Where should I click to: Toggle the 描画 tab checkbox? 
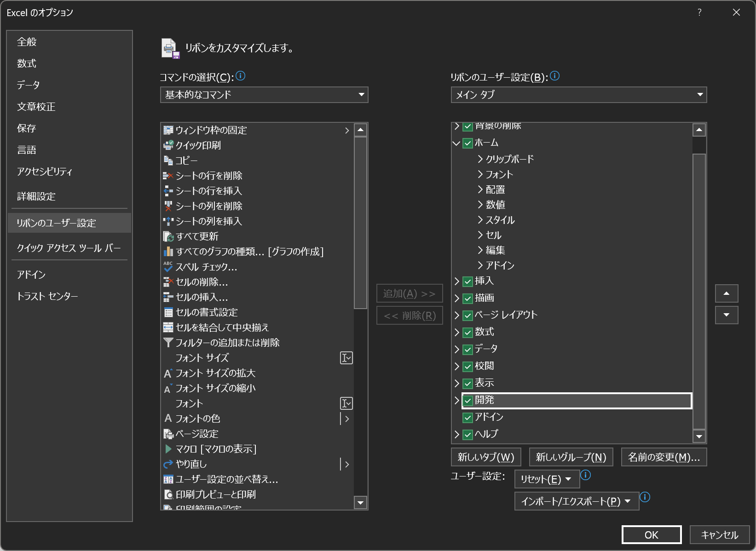(x=468, y=298)
